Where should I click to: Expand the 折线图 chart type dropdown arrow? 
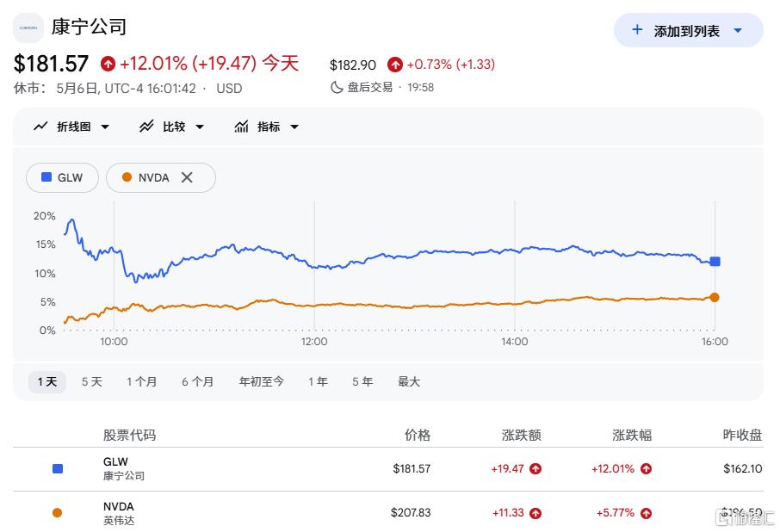pos(105,127)
